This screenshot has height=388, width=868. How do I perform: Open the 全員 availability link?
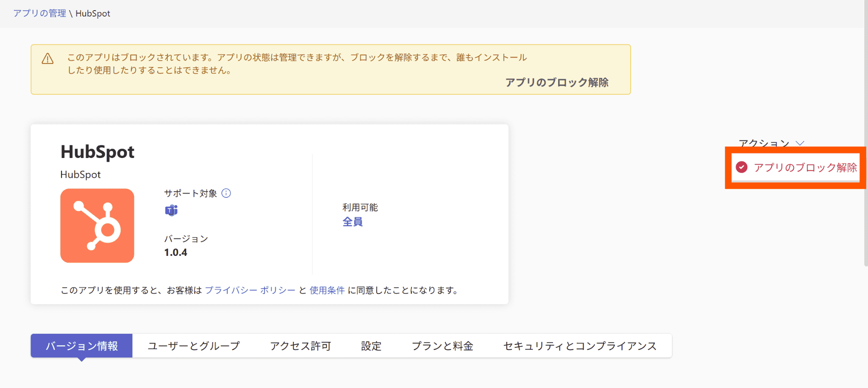[352, 222]
